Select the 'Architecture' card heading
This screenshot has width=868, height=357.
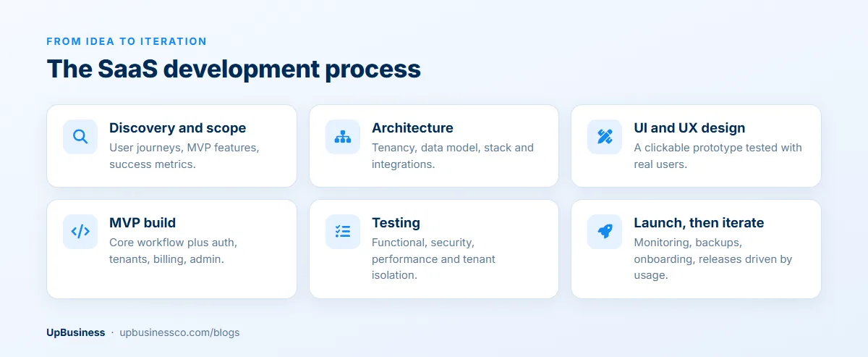click(412, 128)
